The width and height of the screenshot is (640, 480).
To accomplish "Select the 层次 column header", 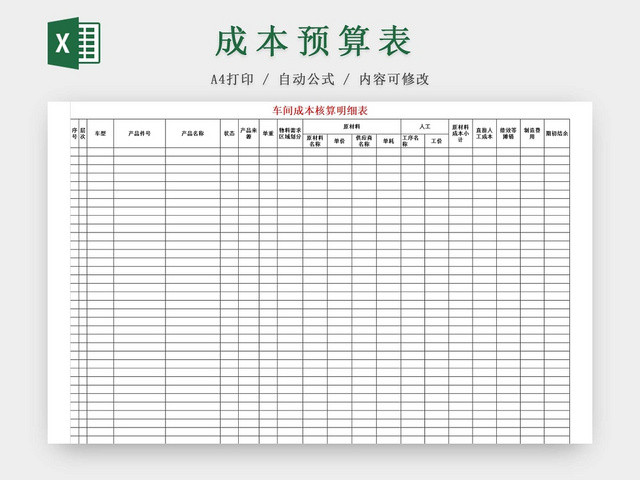I will [x=83, y=133].
